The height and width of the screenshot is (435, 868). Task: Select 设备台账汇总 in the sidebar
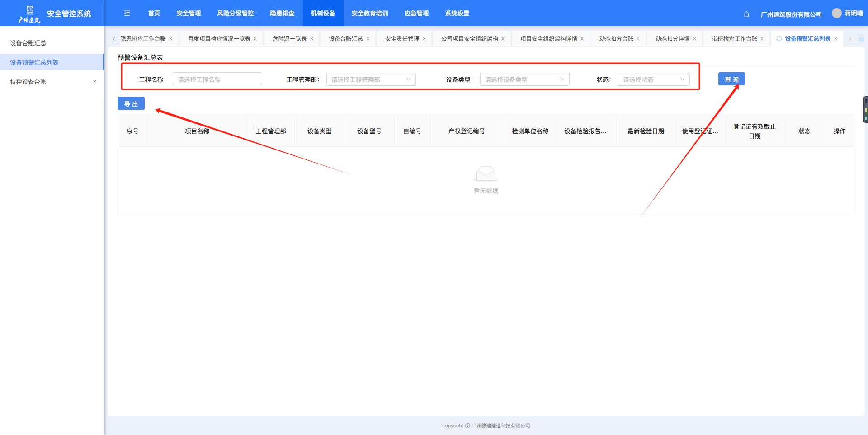click(28, 43)
